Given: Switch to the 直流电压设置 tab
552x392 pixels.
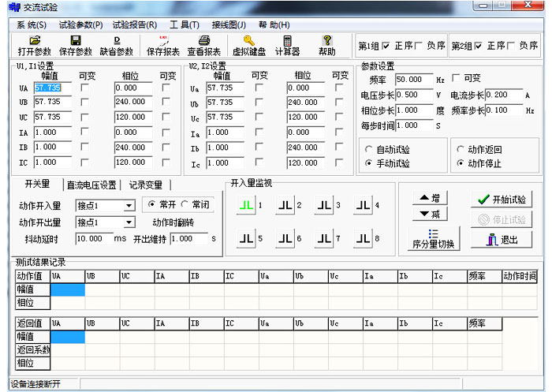Looking at the screenshot, I should (91, 185).
